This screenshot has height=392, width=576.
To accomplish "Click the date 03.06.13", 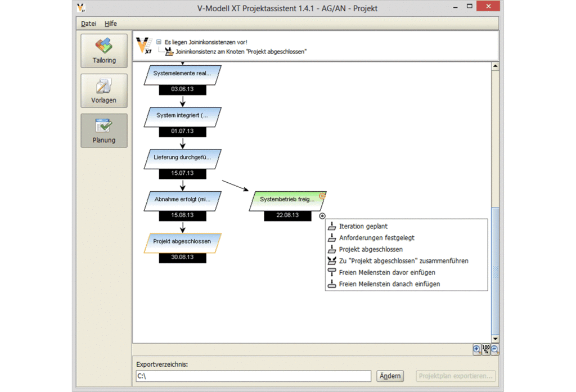I will pos(182,89).
